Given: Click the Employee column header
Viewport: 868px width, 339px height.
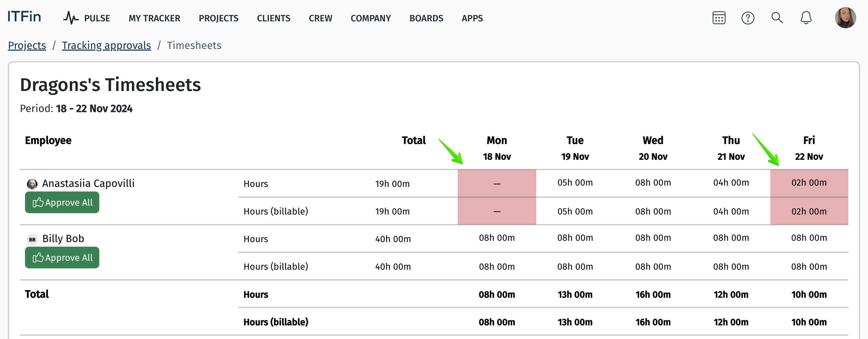Looking at the screenshot, I should (x=48, y=140).
